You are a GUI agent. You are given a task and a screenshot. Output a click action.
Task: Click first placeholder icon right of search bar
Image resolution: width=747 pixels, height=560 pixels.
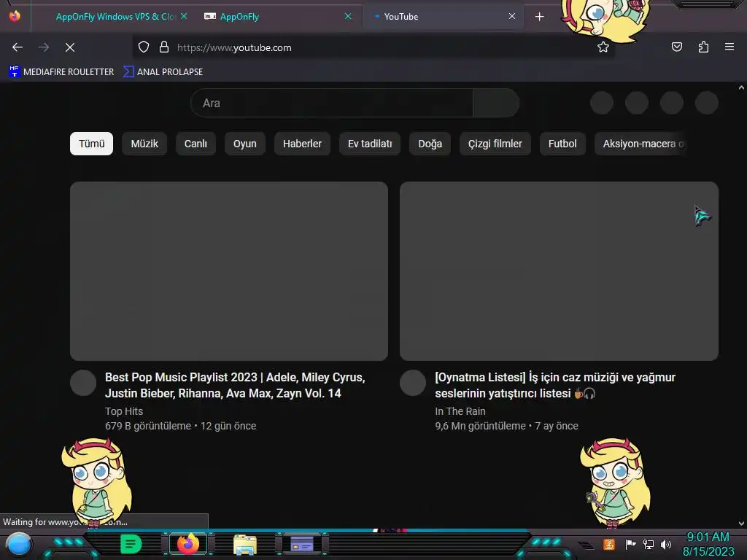(602, 103)
